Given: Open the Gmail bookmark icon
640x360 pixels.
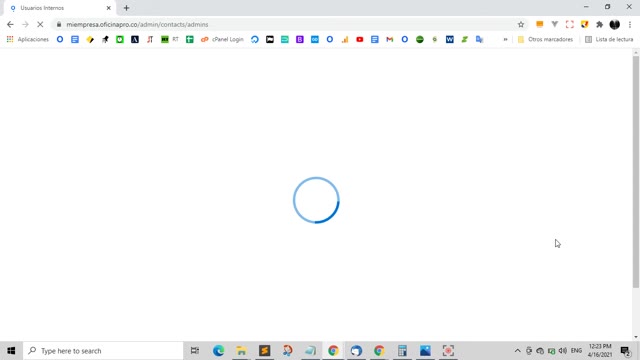Looking at the screenshot, I should pyautogui.click(x=390, y=39).
